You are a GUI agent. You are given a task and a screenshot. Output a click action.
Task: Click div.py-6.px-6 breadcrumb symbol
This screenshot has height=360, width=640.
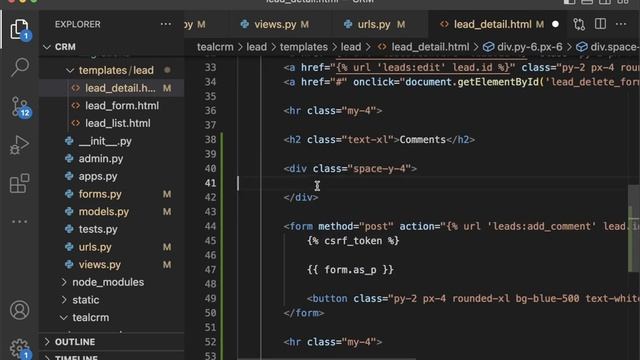point(529,47)
